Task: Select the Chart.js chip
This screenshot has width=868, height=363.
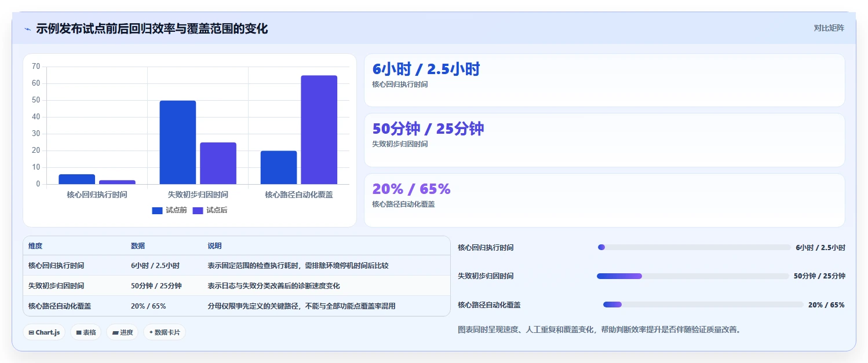Action: (44, 332)
